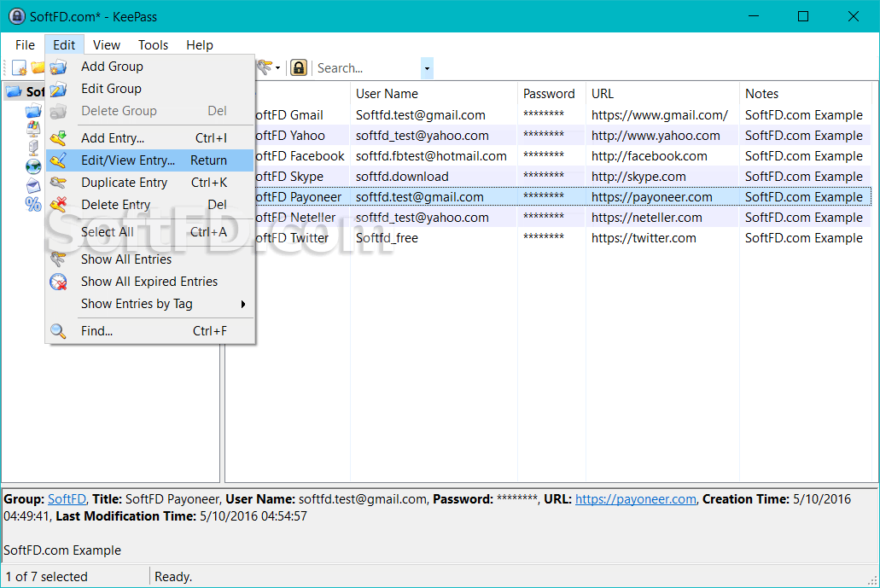Click into the Search field
This screenshot has height=588, width=880.
[368, 68]
